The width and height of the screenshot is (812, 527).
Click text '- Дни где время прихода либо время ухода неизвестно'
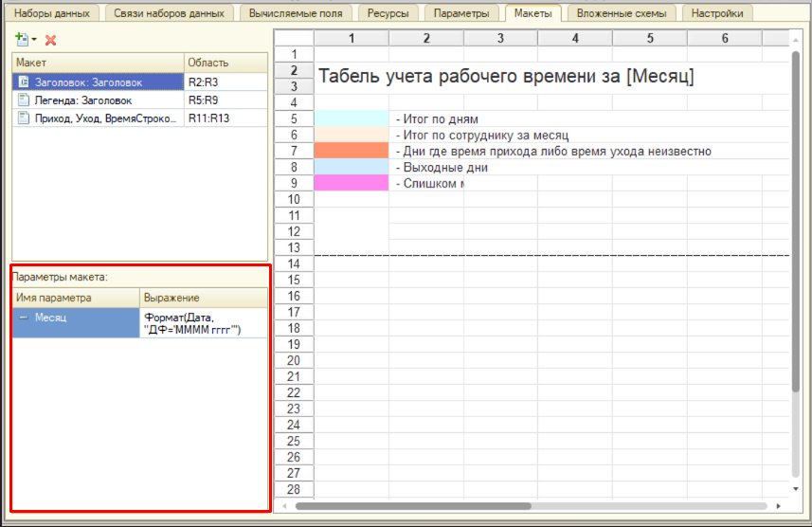[553, 152]
